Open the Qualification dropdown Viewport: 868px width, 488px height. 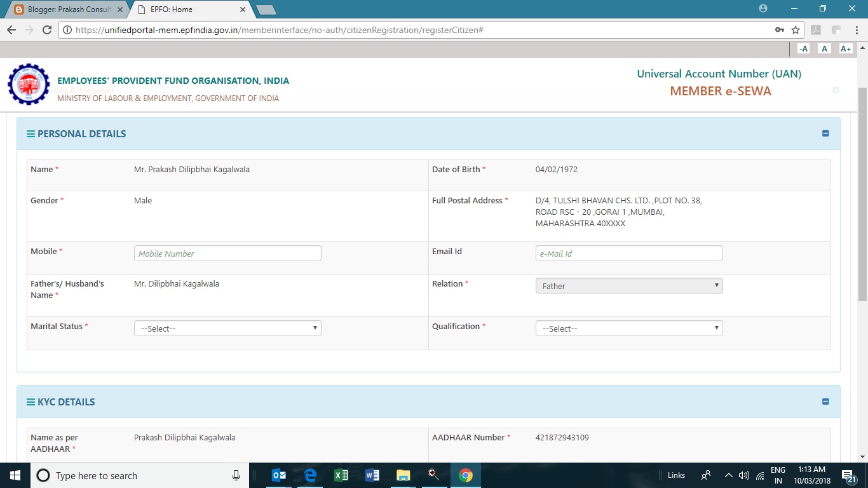coord(629,329)
